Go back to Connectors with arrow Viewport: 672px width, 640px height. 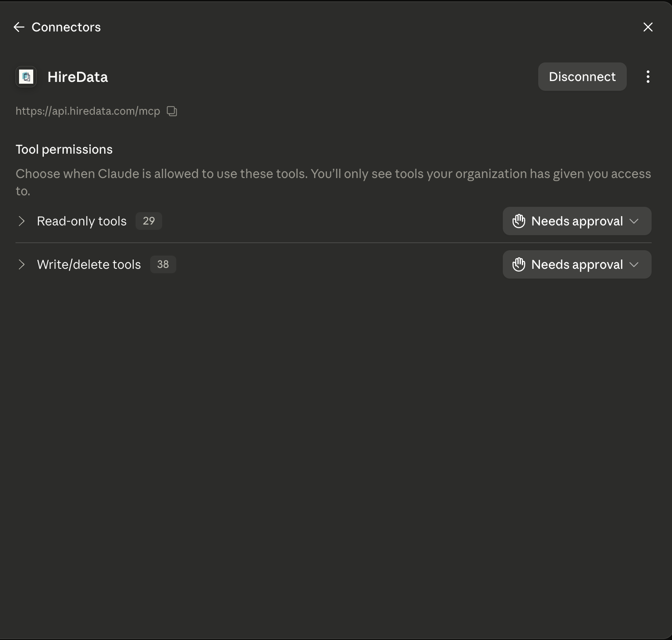pyautogui.click(x=19, y=27)
